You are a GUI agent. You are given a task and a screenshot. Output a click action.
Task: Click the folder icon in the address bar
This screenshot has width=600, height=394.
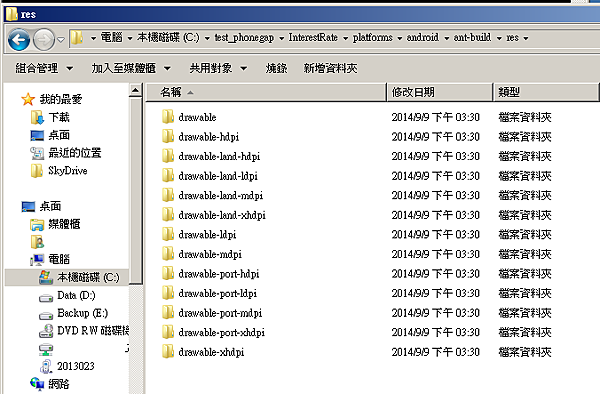[77, 37]
